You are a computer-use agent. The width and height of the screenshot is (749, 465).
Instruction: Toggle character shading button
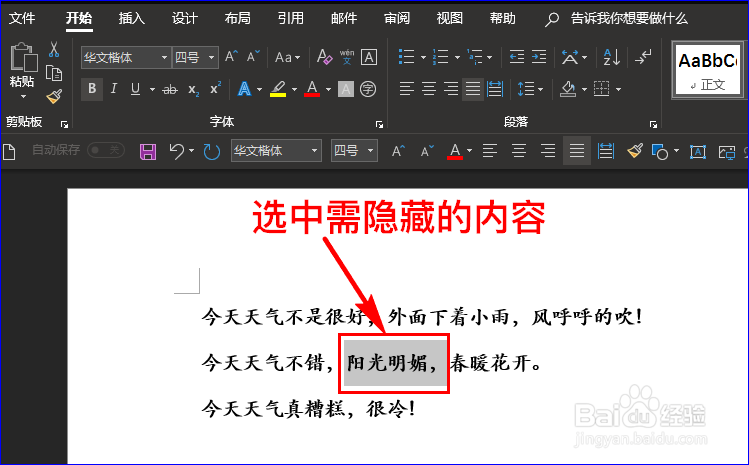coord(346,89)
